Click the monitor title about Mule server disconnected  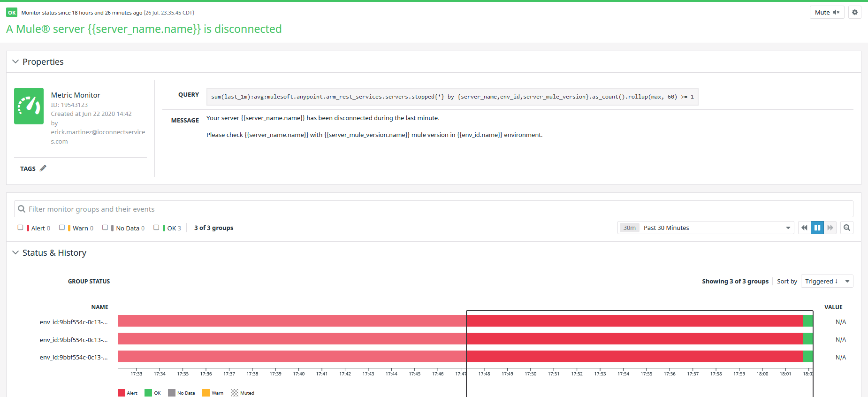[x=144, y=29]
